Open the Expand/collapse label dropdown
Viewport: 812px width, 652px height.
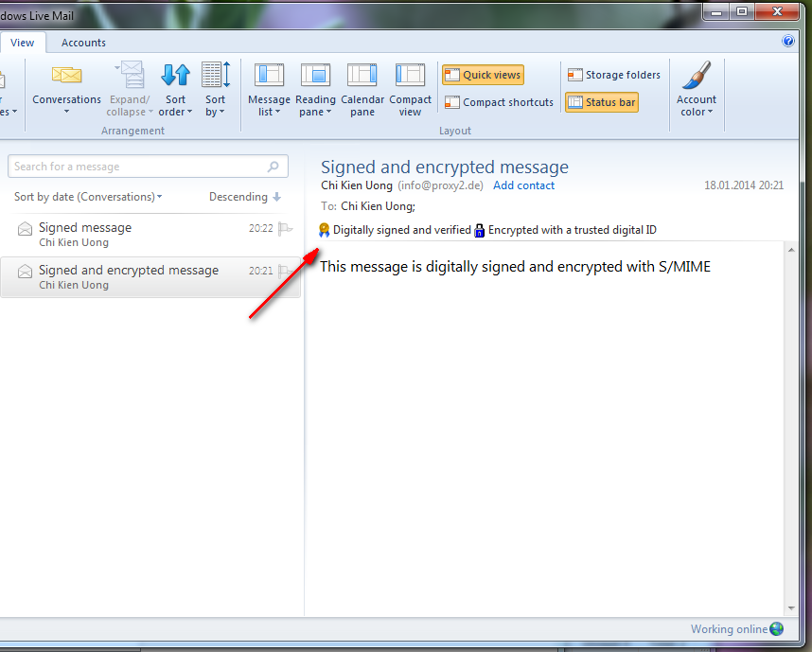[x=130, y=106]
